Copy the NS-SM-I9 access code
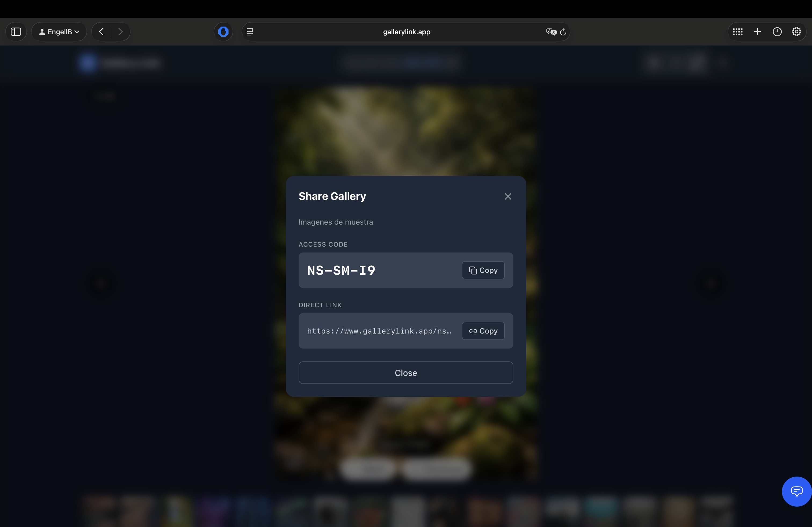The width and height of the screenshot is (812, 527). click(x=483, y=270)
